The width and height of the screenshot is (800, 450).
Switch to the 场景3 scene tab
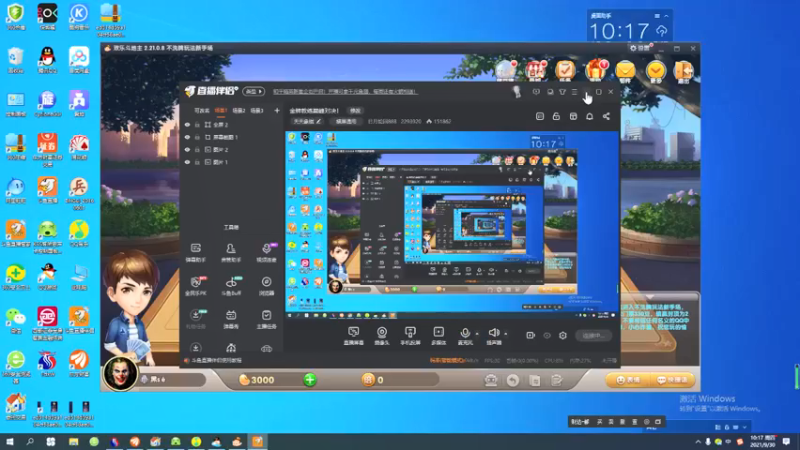[257, 110]
